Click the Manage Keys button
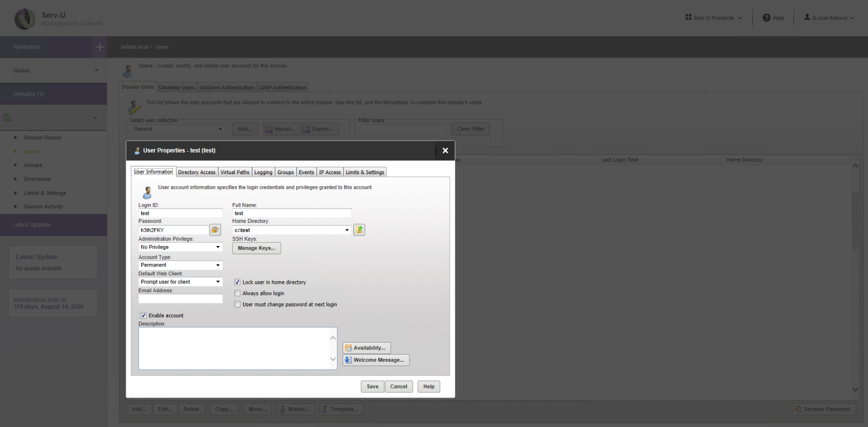 [x=256, y=248]
